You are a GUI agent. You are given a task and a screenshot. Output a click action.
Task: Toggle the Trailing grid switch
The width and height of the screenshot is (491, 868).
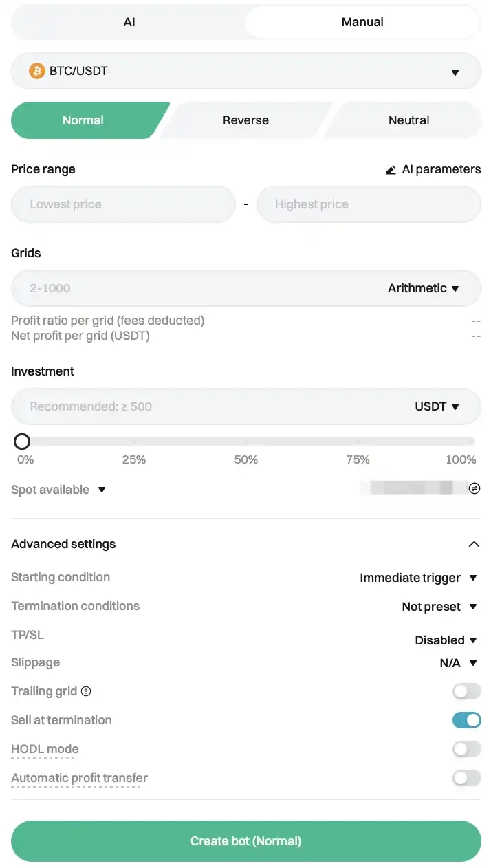tap(466, 691)
